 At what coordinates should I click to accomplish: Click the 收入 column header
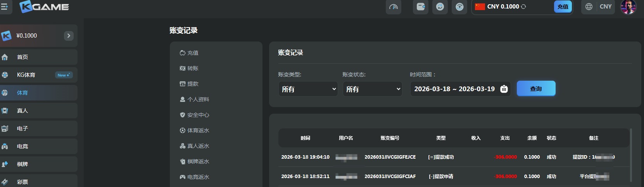[476, 138]
